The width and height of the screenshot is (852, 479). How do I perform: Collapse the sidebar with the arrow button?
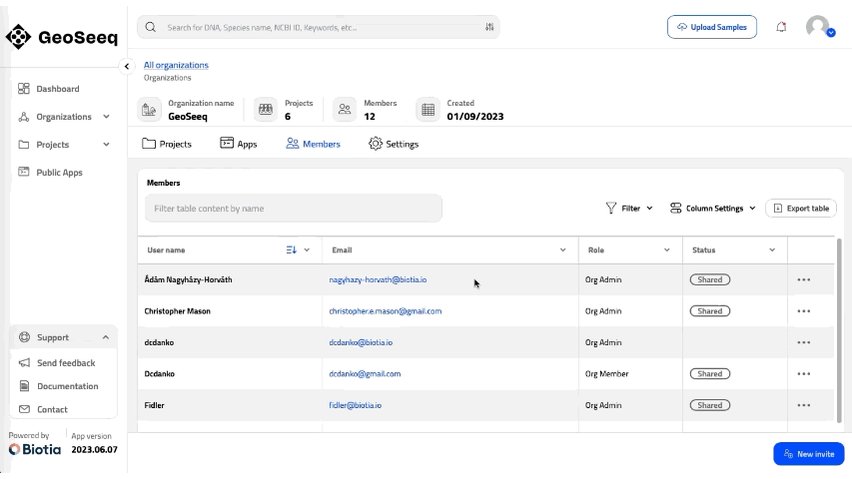pos(127,66)
